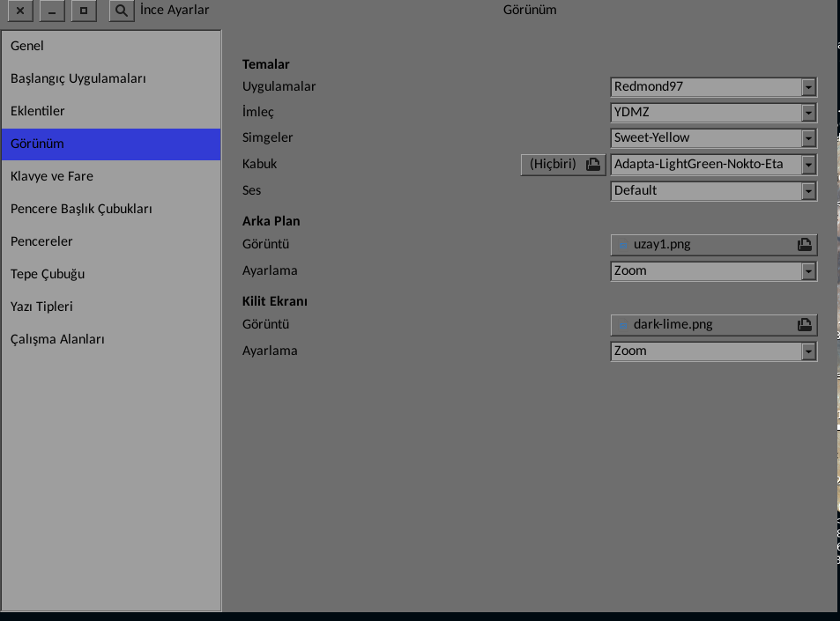Open the file picker for uzay1.png background
The image size is (840, 621).
(x=714, y=245)
